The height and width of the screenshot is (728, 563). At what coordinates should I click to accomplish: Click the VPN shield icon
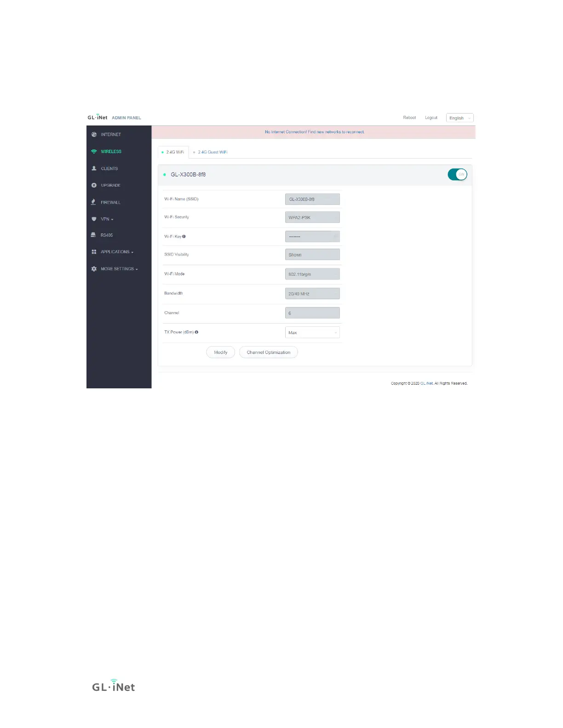pyautogui.click(x=94, y=219)
